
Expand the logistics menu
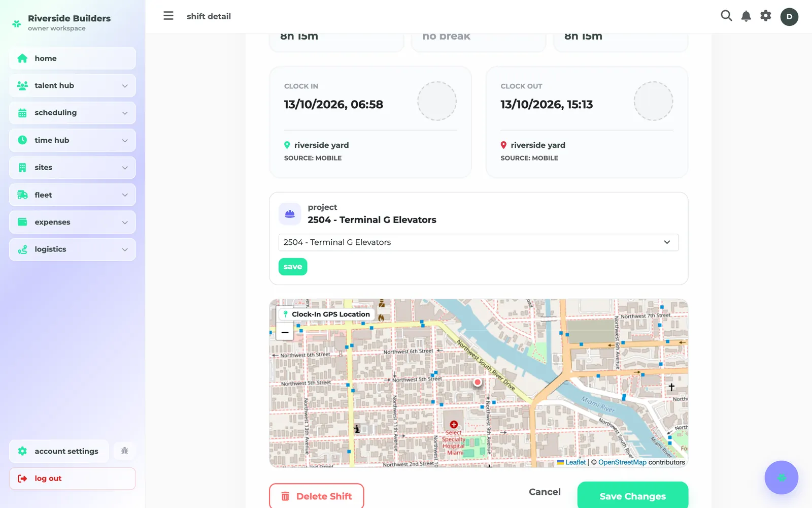coord(73,249)
